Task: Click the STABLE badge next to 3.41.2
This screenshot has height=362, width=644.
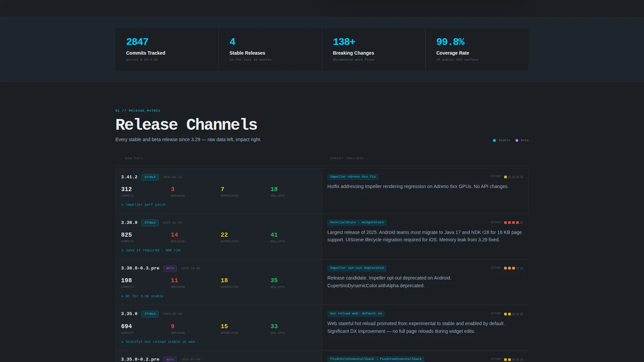Action: (150, 177)
